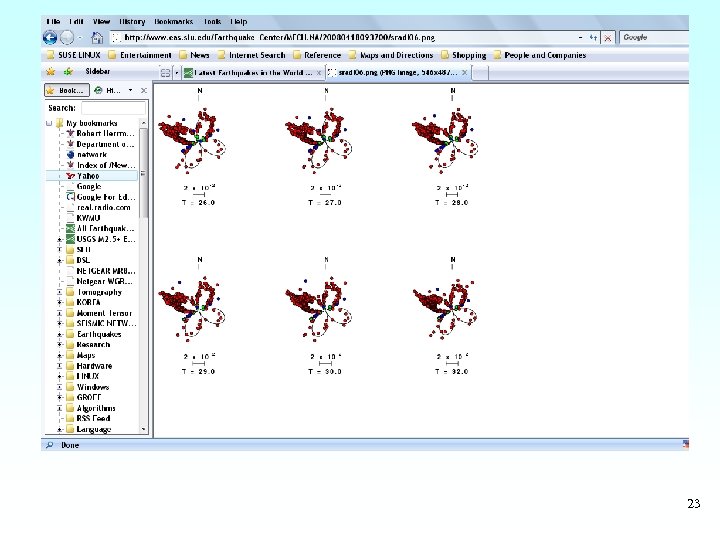Image resolution: width=720 pixels, height=540 pixels.
Task: Open the View menu
Action: 101,22
